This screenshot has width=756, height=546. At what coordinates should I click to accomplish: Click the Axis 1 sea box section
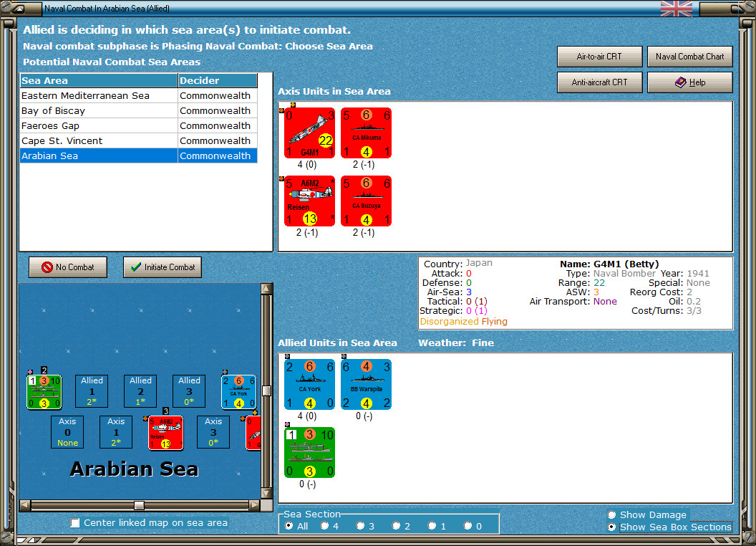coord(116,432)
